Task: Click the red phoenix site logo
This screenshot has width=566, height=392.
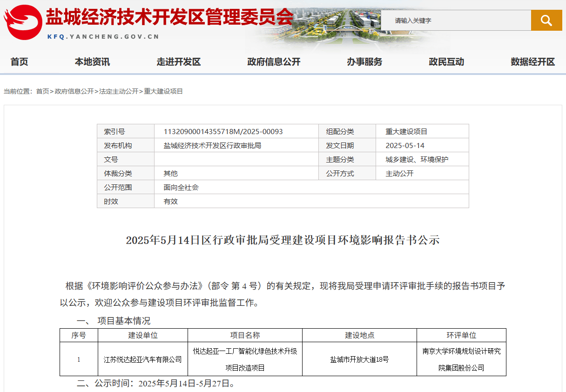Action: click(x=23, y=22)
